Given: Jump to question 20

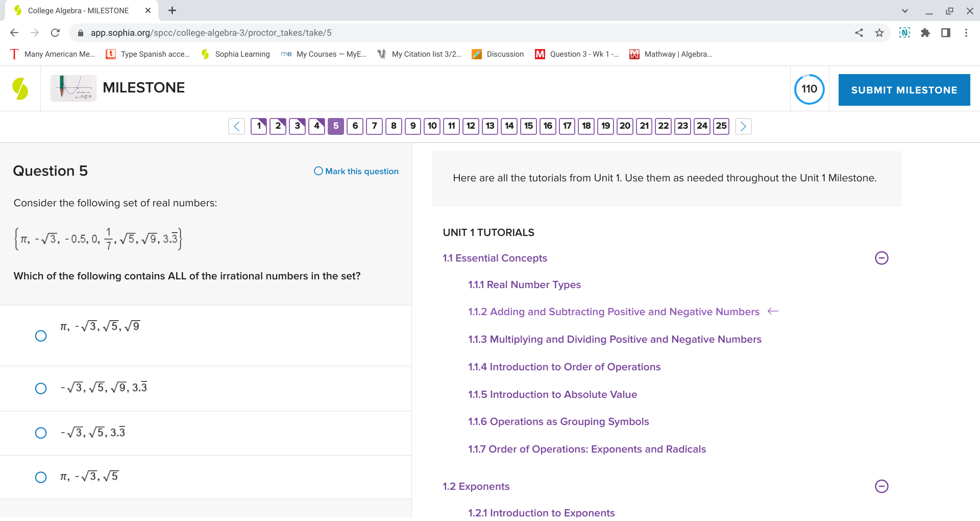Looking at the screenshot, I should [625, 126].
